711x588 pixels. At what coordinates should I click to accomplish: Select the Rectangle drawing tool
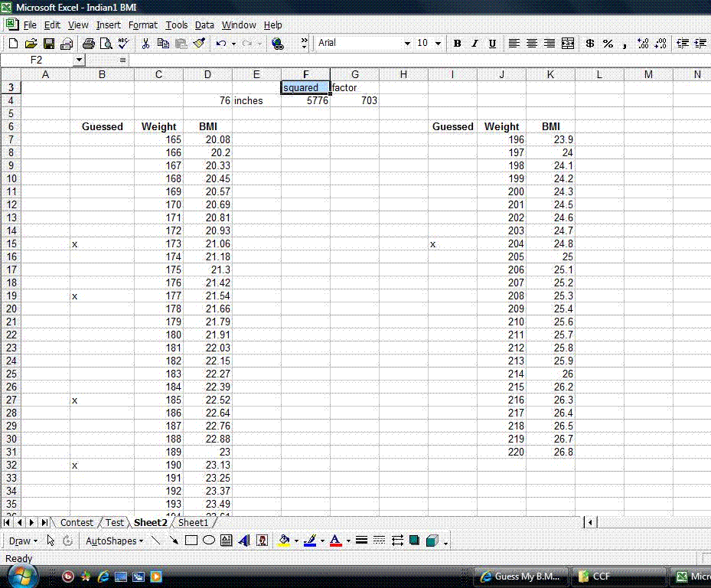191,541
